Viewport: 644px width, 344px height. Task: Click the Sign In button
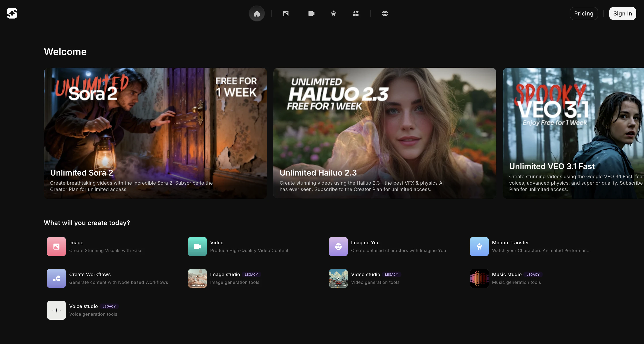coord(622,13)
